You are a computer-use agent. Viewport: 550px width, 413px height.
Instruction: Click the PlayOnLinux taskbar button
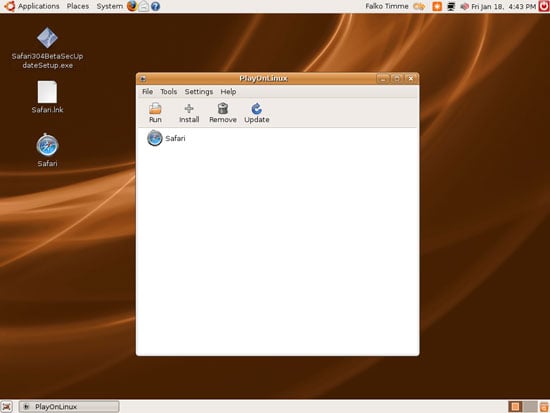[69, 407]
